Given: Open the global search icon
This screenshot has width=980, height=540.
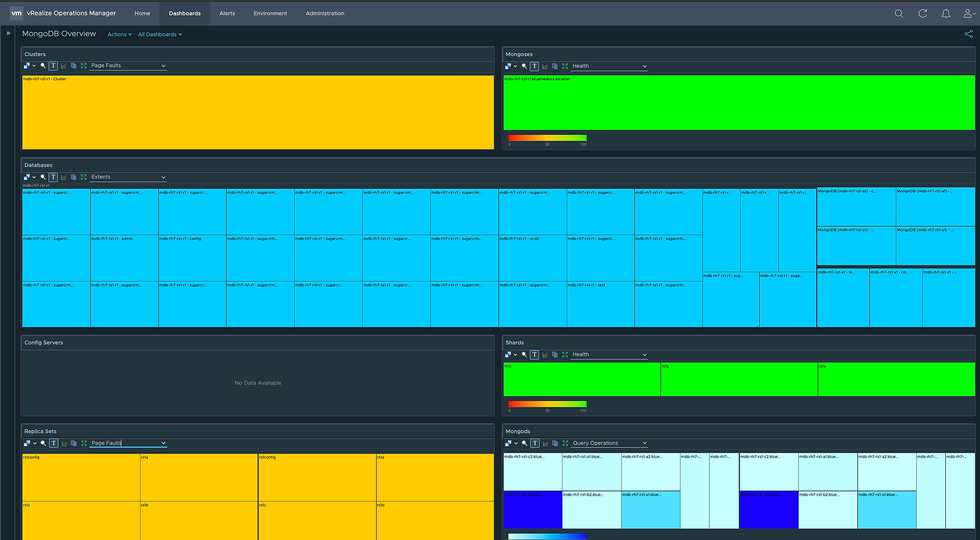Looking at the screenshot, I should (899, 14).
